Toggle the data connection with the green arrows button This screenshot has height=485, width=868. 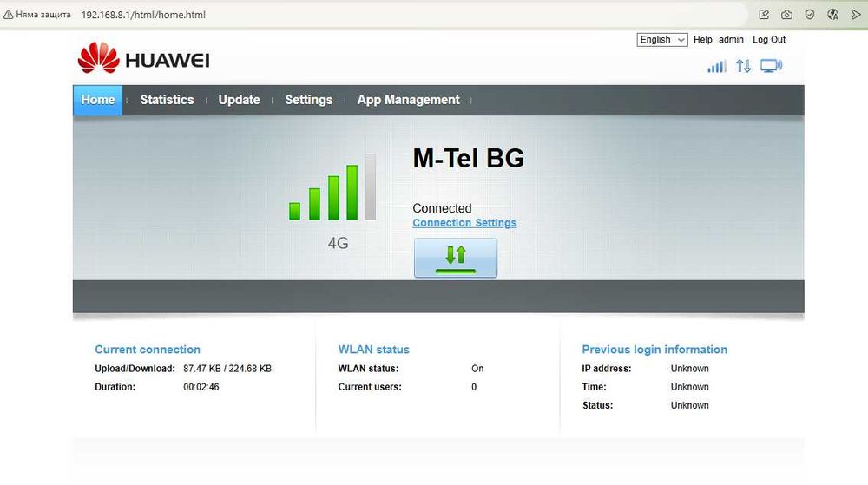pyautogui.click(x=456, y=258)
